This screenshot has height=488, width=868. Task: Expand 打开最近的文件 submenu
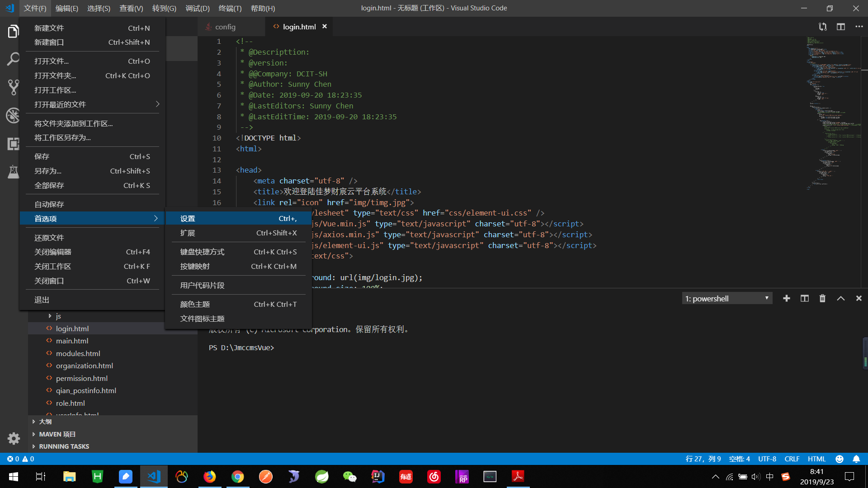92,104
